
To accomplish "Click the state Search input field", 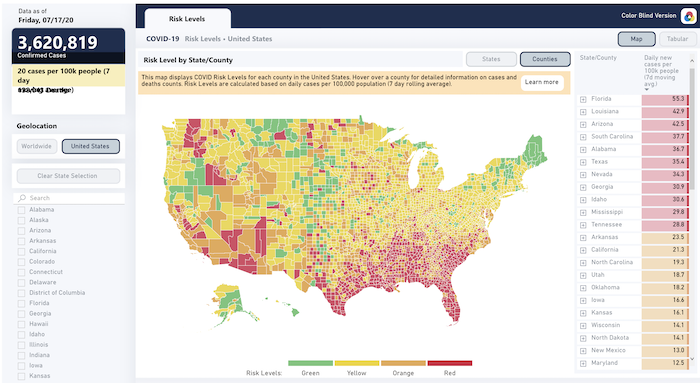I will click(69, 198).
